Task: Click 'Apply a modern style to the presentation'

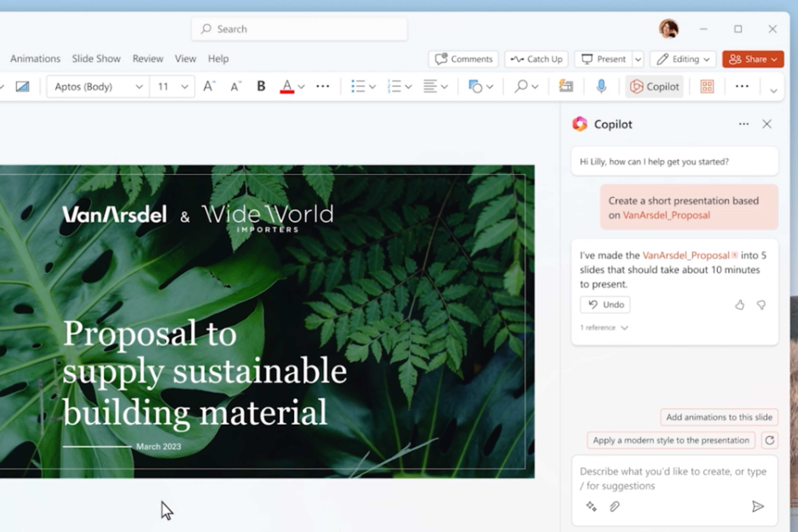Action: [x=671, y=440]
